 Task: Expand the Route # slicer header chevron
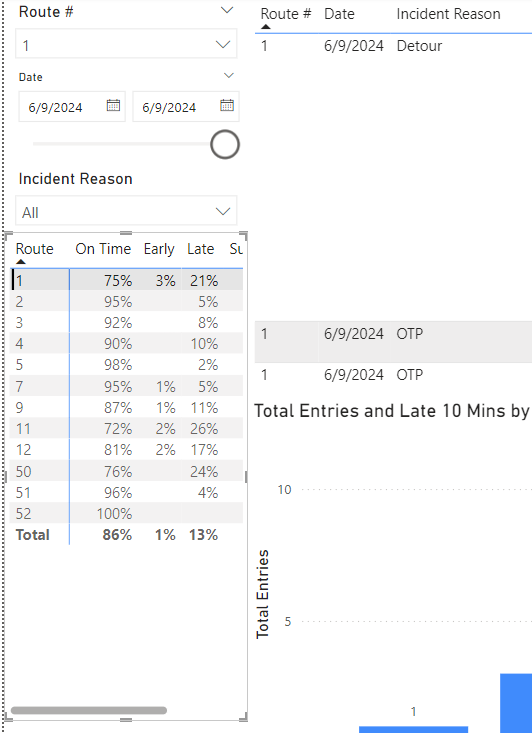coord(227,10)
